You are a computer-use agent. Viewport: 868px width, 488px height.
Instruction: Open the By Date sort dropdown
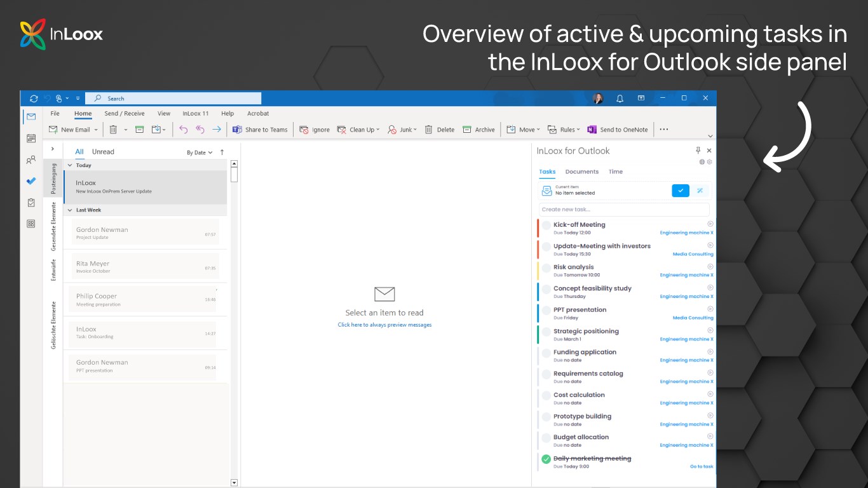[x=200, y=152]
